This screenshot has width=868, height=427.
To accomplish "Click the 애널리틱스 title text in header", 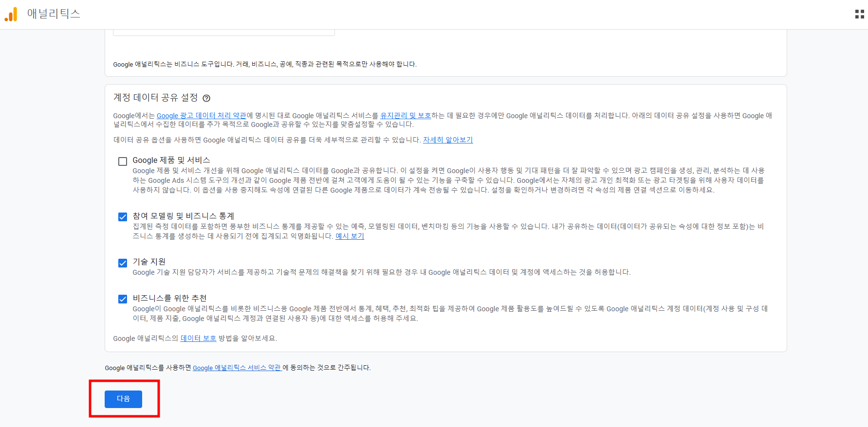I will [x=54, y=14].
